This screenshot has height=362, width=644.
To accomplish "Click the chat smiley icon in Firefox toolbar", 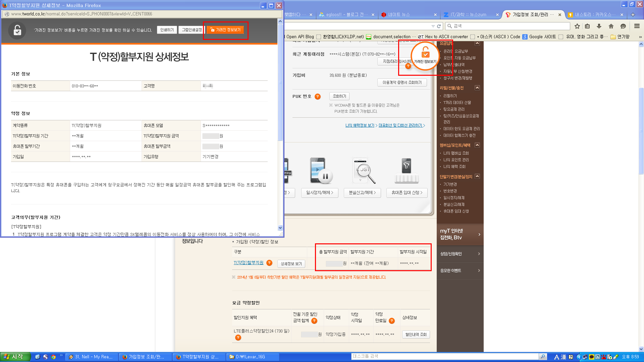I will point(623,26).
